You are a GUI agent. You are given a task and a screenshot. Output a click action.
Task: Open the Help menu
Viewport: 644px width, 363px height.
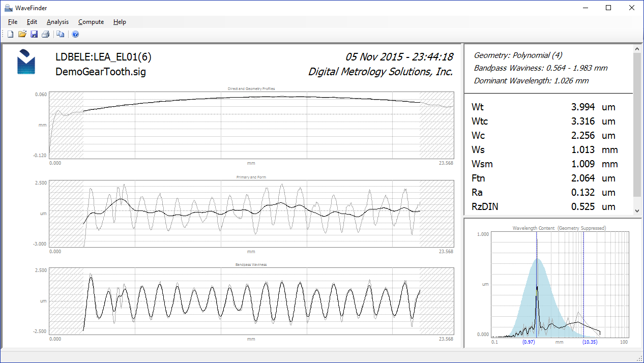point(120,22)
